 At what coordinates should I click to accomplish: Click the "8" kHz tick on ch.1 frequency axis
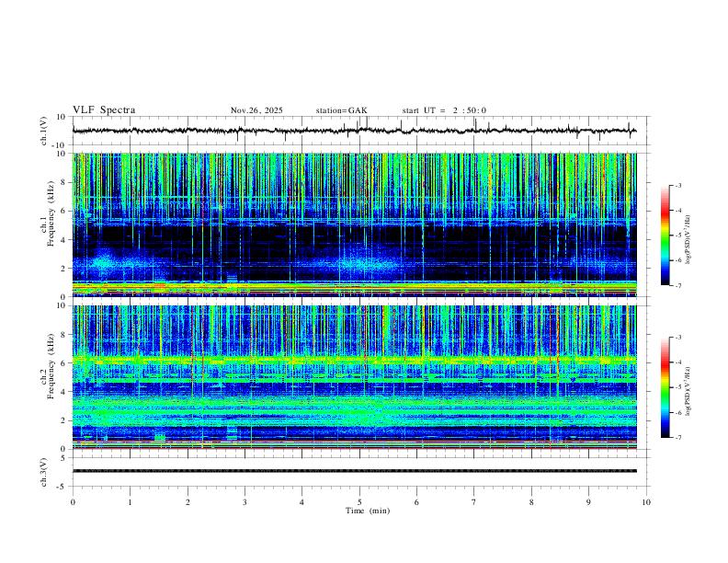[64, 182]
